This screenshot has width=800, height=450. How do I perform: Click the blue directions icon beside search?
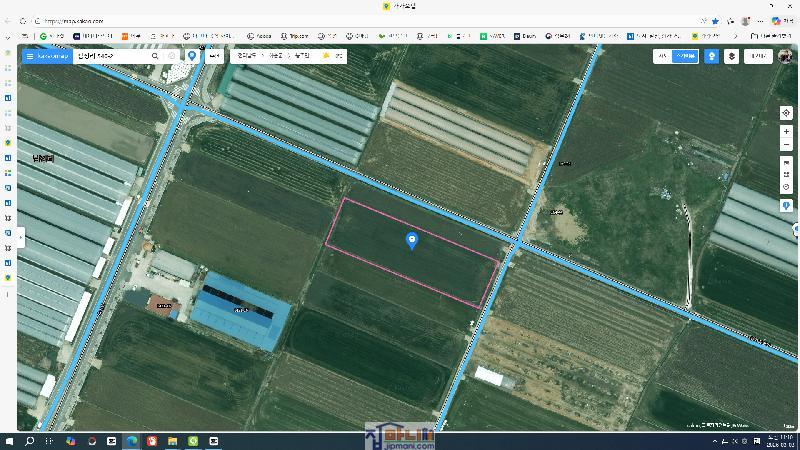point(192,56)
